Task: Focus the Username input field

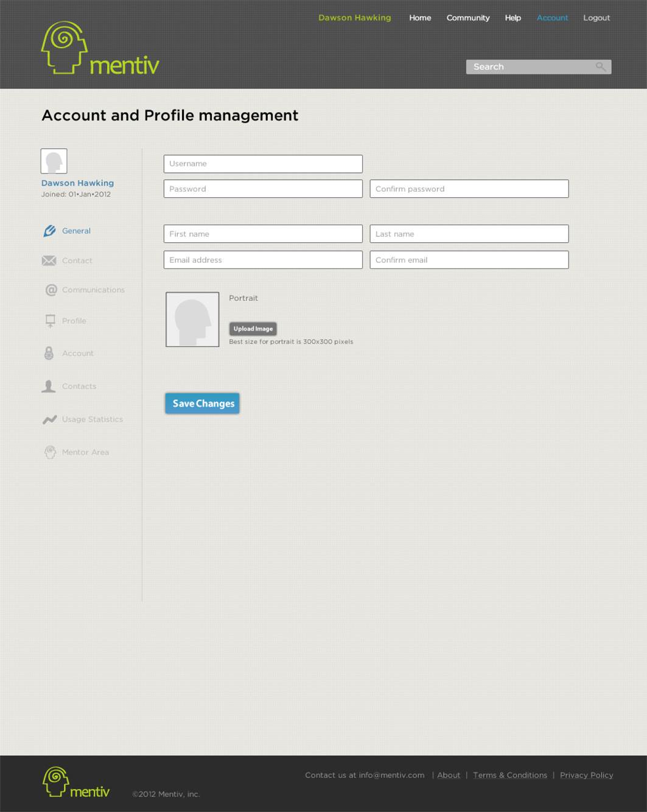Action: (263, 164)
